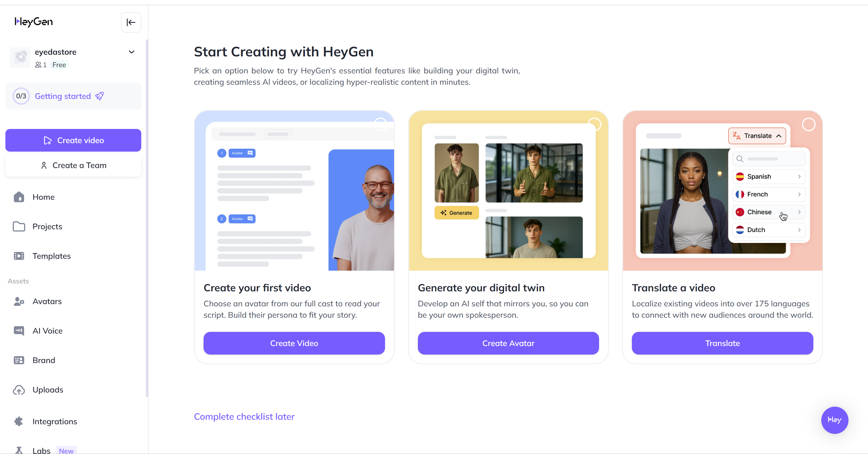Expand the eyedastore workspace dropdown chevron

(x=132, y=52)
